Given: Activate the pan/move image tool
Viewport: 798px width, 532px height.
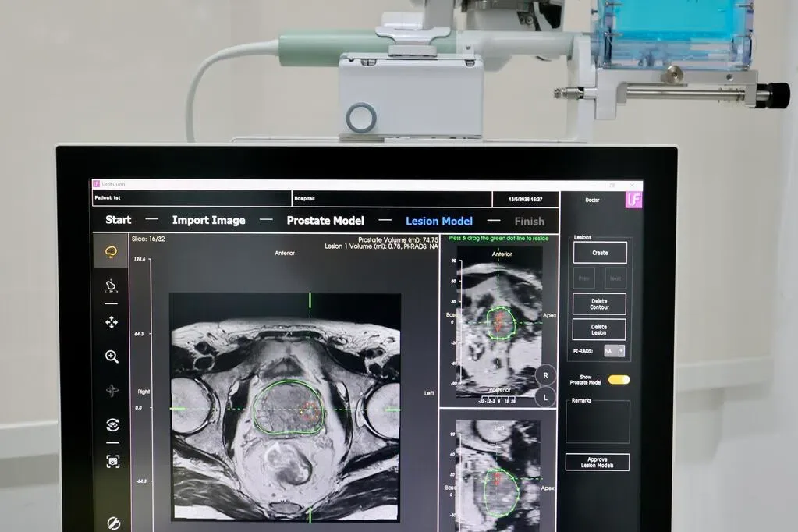Looking at the screenshot, I should 112,322.
